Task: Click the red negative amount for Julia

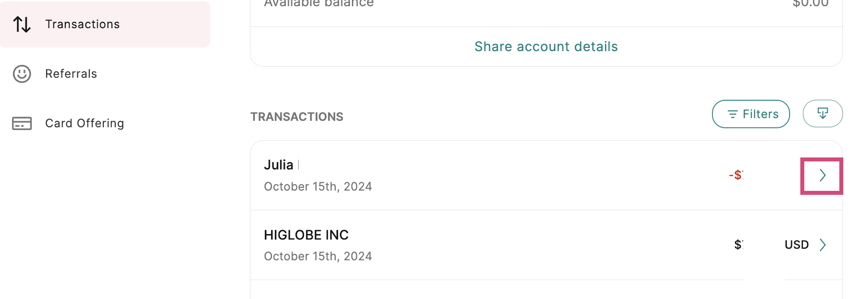Action: tap(736, 175)
